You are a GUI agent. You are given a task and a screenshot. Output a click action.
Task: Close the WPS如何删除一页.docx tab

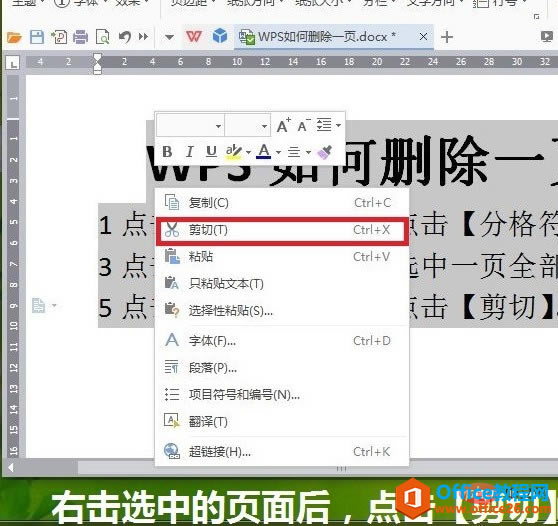point(423,37)
